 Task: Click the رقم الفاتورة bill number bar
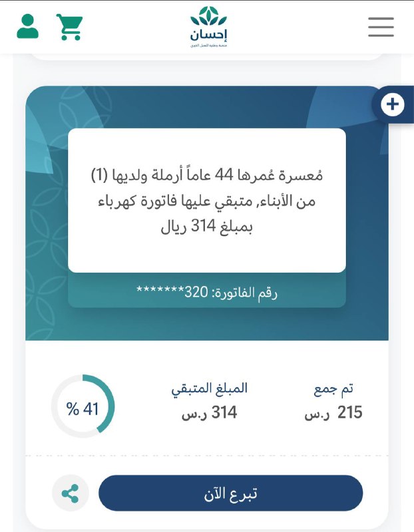[x=207, y=291]
